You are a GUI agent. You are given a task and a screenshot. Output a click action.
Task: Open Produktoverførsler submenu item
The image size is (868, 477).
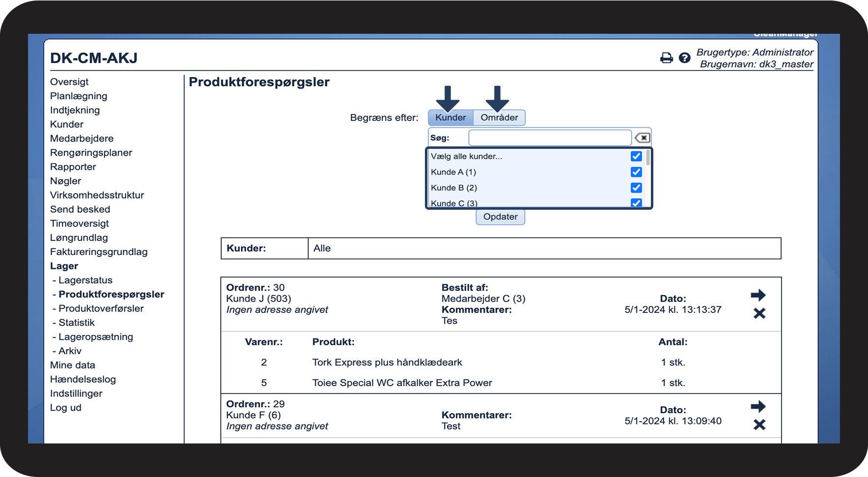tap(101, 309)
